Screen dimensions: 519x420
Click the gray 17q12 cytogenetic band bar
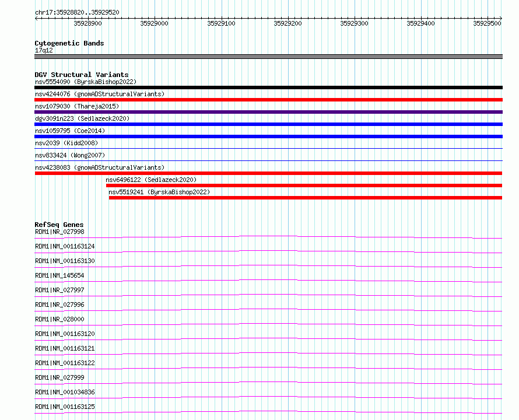pos(268,57)
